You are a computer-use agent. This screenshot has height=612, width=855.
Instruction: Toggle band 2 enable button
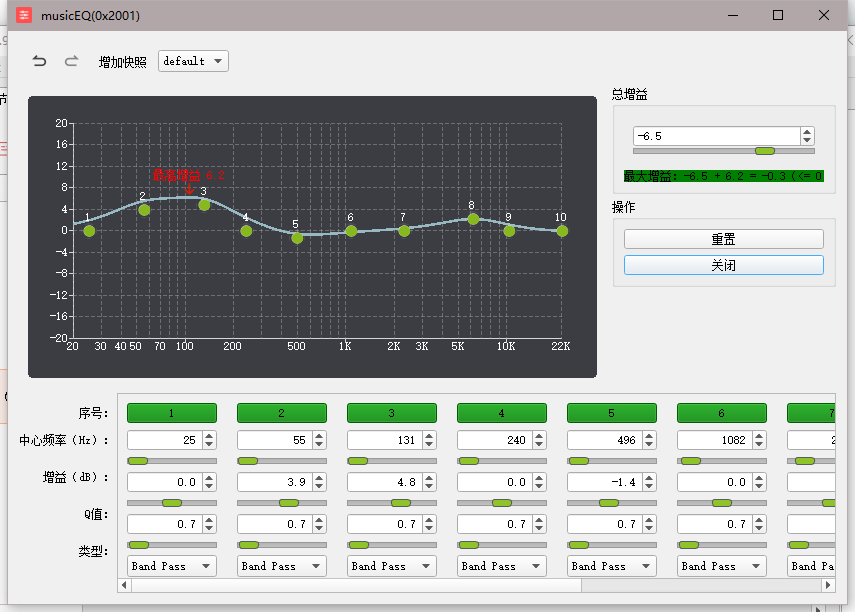tap(282, 413)
